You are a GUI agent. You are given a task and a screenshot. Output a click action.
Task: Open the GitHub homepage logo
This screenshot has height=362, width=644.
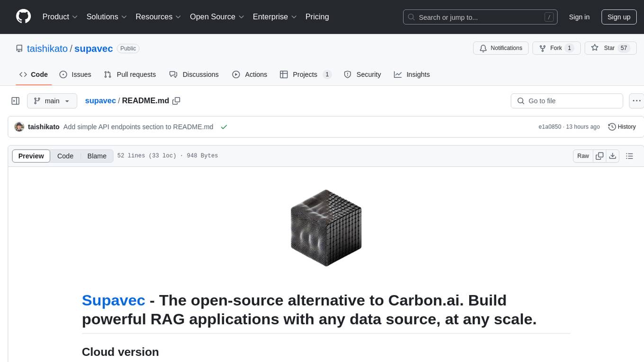point(24,17)
